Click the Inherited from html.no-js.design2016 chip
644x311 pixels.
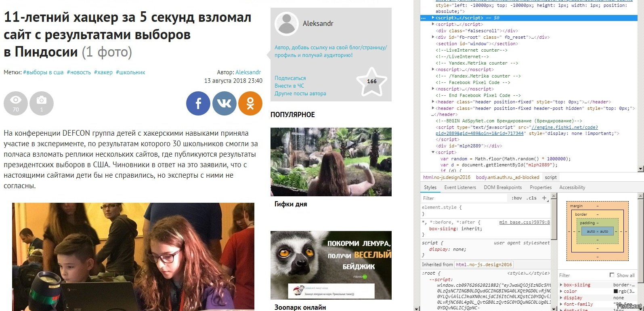[484, 265]
